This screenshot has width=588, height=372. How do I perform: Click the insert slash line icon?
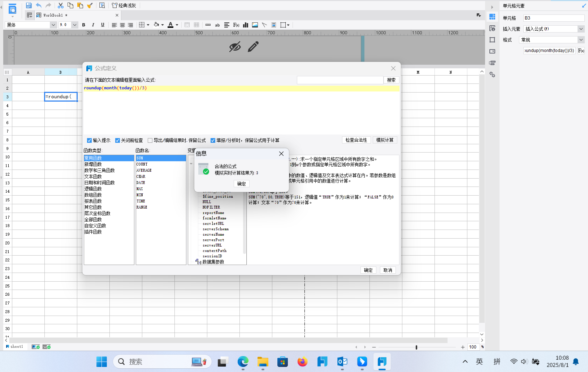(264, 25)
